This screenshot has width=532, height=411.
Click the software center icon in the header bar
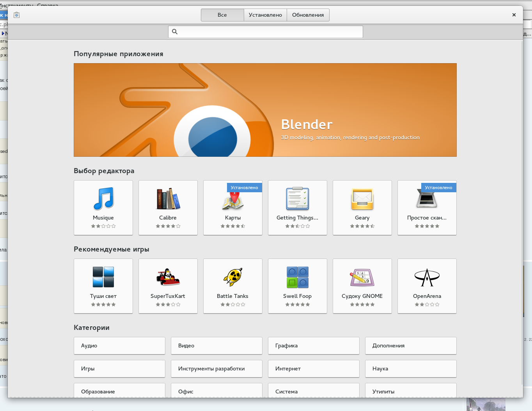(x=16, y=15)
